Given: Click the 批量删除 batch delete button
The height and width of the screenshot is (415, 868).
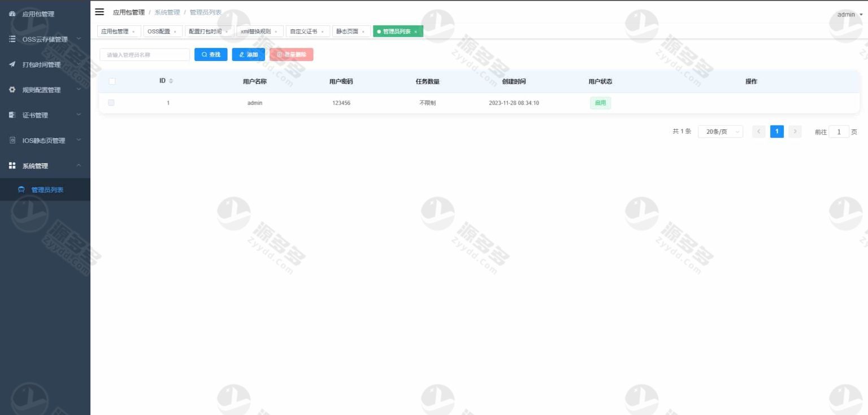Looking at the screenshot, I should click(x=291, y=55).
